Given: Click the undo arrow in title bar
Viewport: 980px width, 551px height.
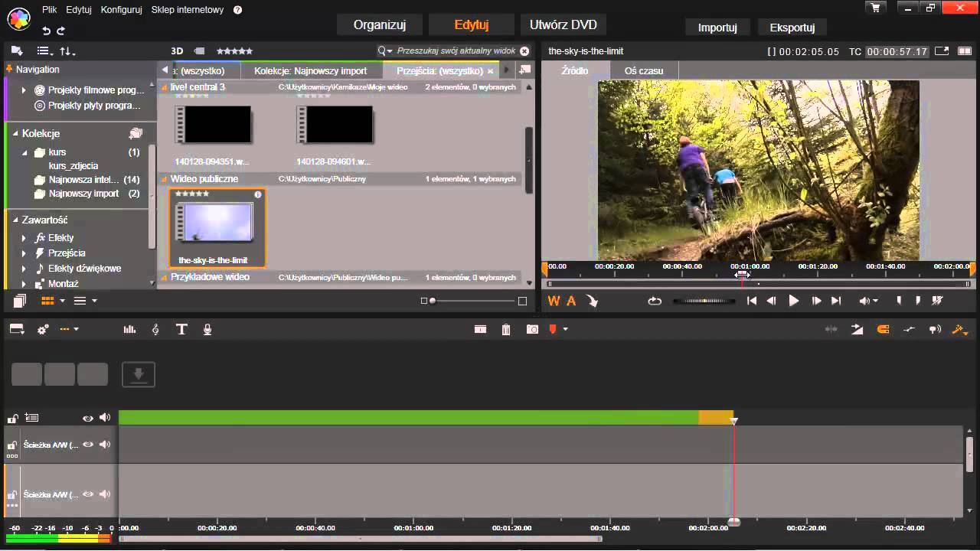Looking at the screenshot, I should (47, 31).
